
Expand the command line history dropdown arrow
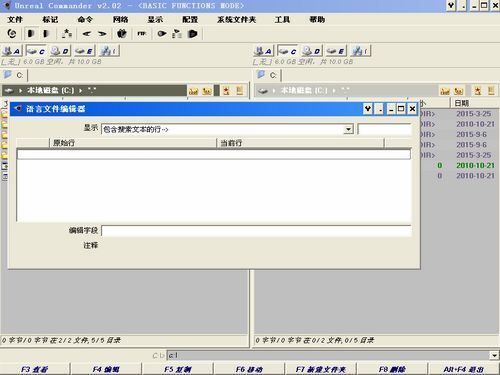494,355
